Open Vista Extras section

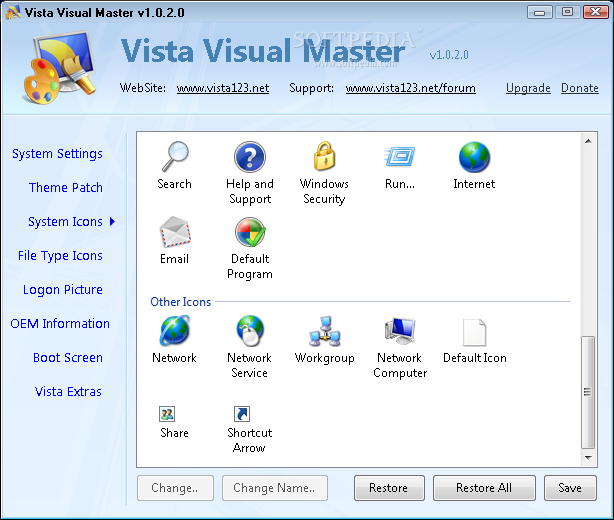point(68,392)
